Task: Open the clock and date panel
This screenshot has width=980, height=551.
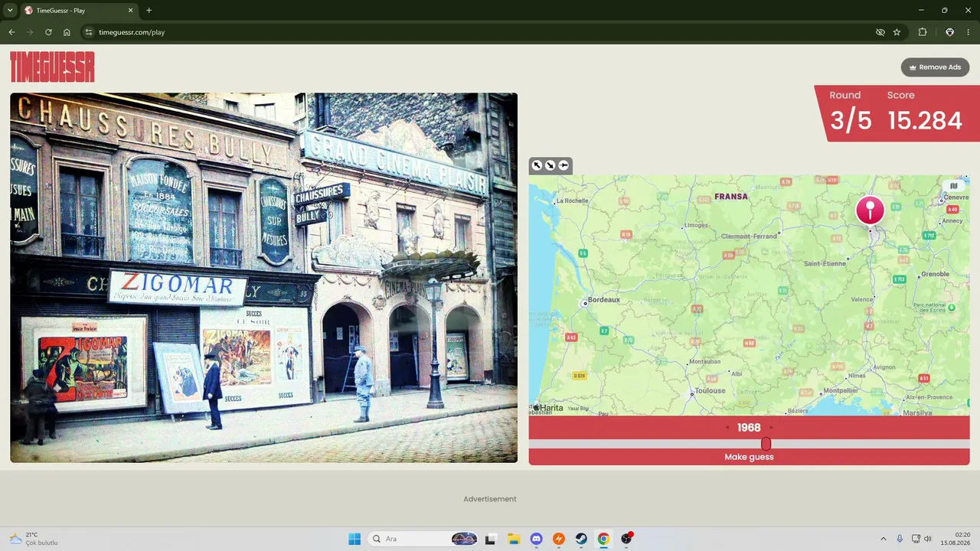Action: coord(955,539)
